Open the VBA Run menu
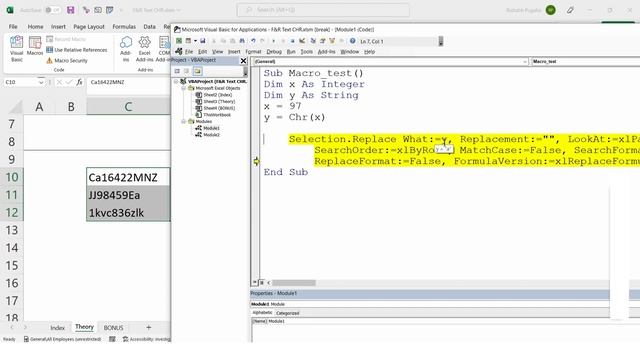The image size is (640, 360). (291, 52)
